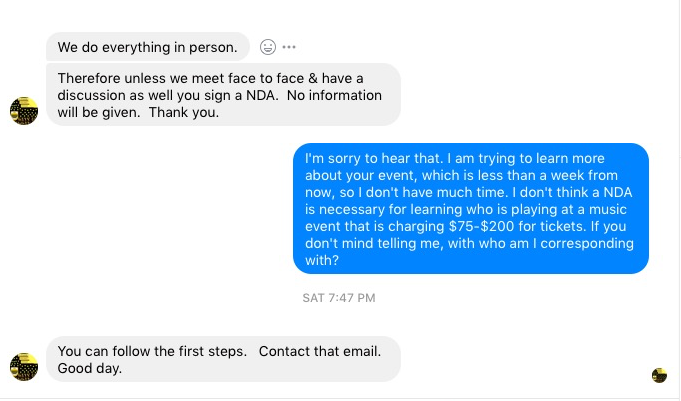Click the gray "Therefore unless we meet" message bubble
Image resolution: width=681 pixels, height=401 pixels.
click(x=223, y=95)
